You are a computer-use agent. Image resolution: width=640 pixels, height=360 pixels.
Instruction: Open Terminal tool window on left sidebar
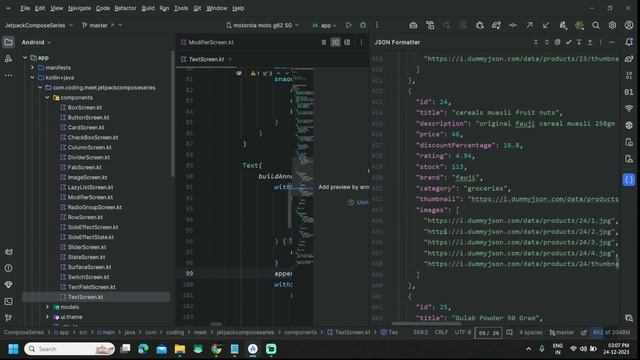9,301
